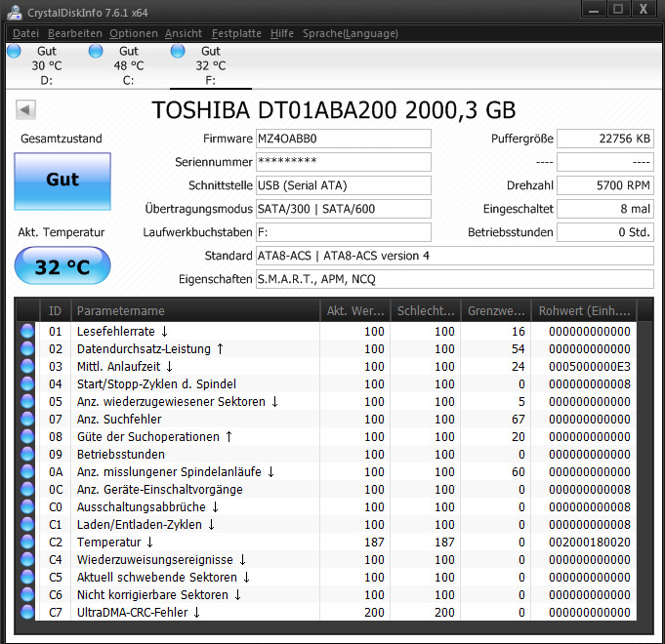
Task: Select drive D: with 30 °C
Action: pyautogui.click(x=47, y=65)
